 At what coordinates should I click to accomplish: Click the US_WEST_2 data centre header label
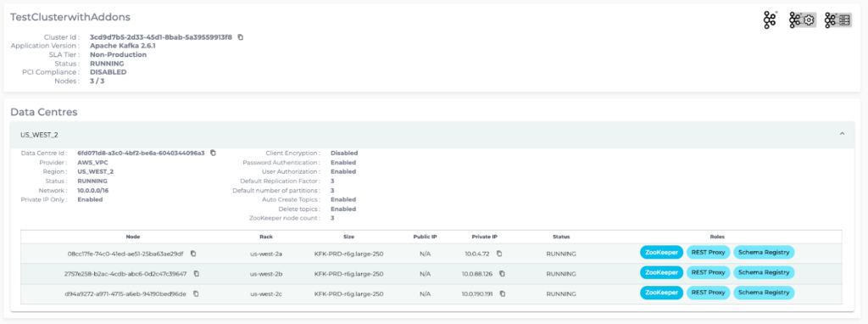pyautogui.click(x=39, y=135)
